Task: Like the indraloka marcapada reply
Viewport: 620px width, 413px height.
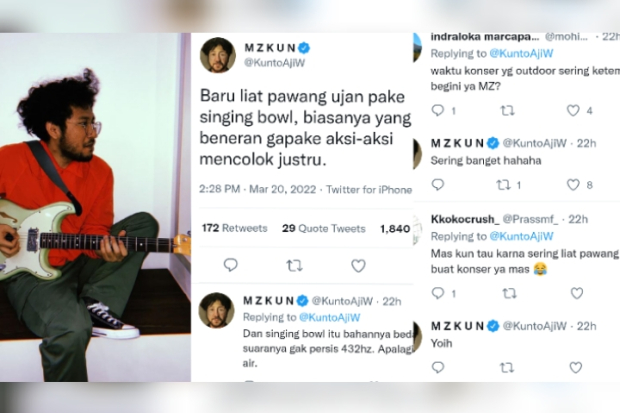Action: pyautogui.click(x=573, y=110)
